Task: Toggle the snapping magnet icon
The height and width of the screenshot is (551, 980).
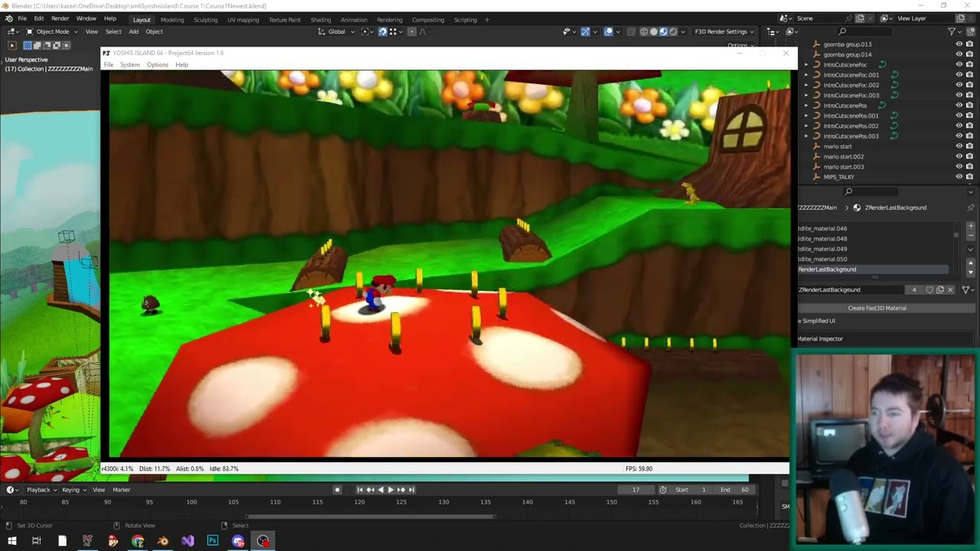Action: (x=382, y=31)
